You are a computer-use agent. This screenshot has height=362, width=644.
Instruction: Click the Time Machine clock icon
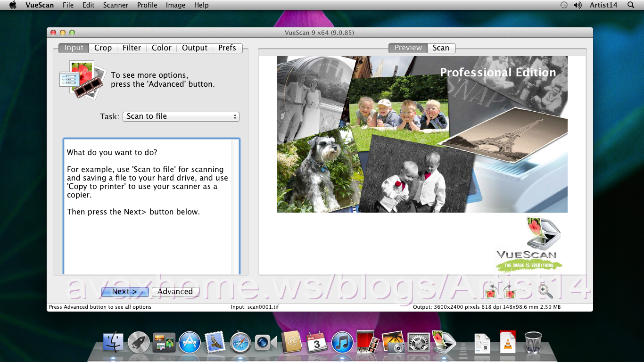[x=563, y=5]
